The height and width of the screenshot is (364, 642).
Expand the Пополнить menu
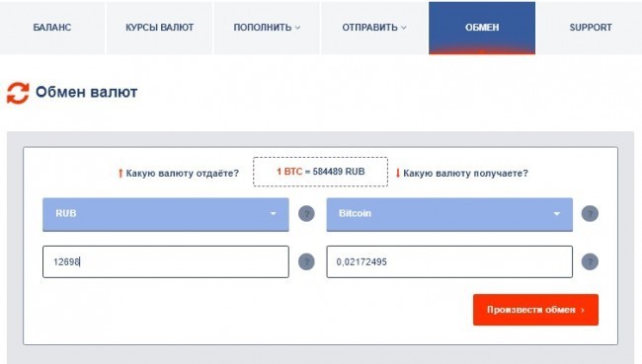267,28
